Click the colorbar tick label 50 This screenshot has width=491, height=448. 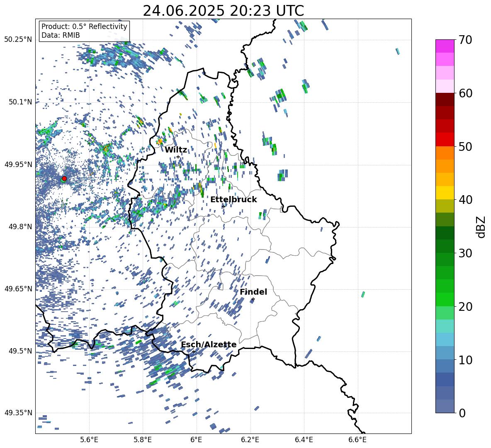[x=465, y=147]
